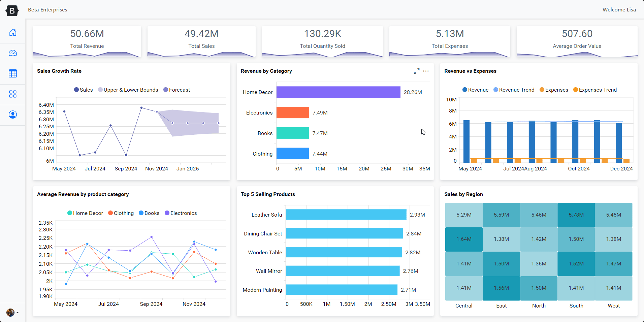Open the Home sidebar icon
Screen dimensions: 644x322
(x=13, y=33)
